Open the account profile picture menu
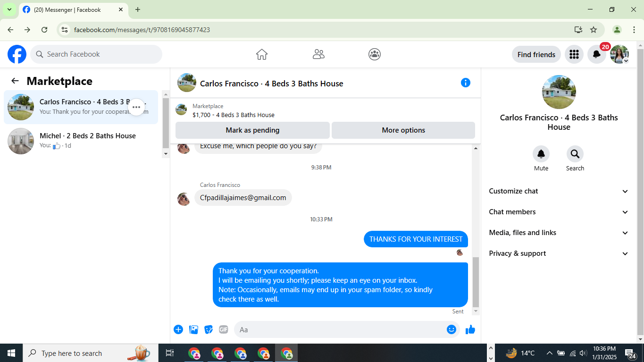The height and width of the screenshot is (362, 644). tap(619, 54)
